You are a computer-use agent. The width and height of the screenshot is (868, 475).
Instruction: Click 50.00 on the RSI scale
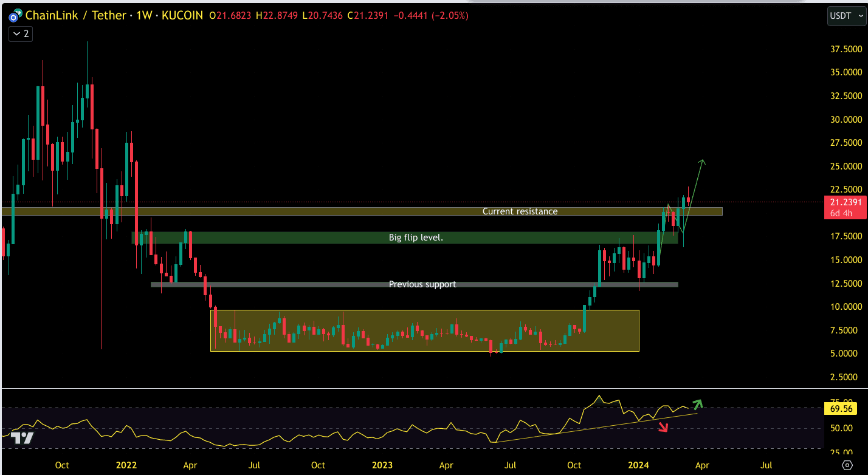point(841,428)
